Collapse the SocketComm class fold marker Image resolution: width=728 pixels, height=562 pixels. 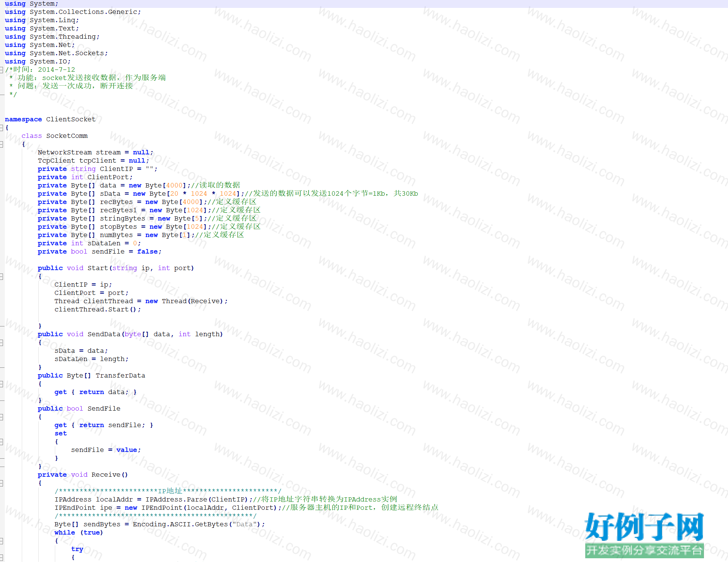[2, 144]
